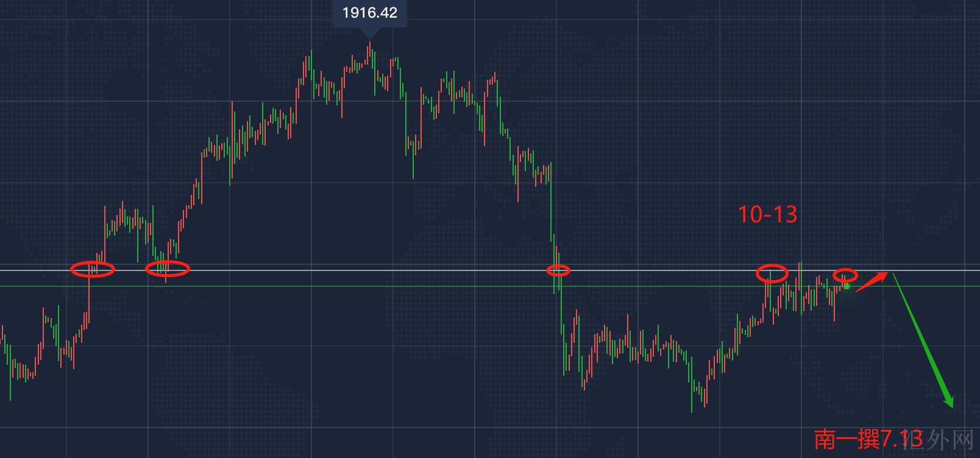Click the red 10-13 text annotation
Viewport: 980px width, 458px height.
pos(767,214)
